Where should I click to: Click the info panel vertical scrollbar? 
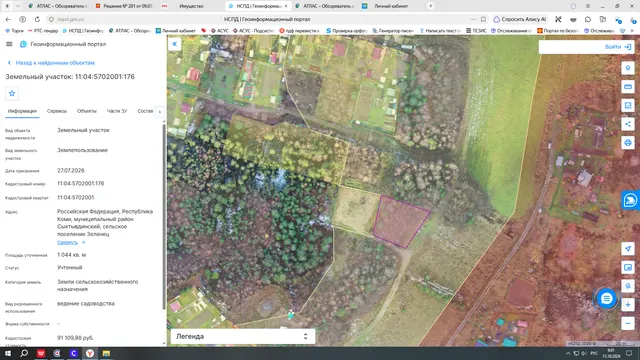pyautogui.click(x=164, y=216)
